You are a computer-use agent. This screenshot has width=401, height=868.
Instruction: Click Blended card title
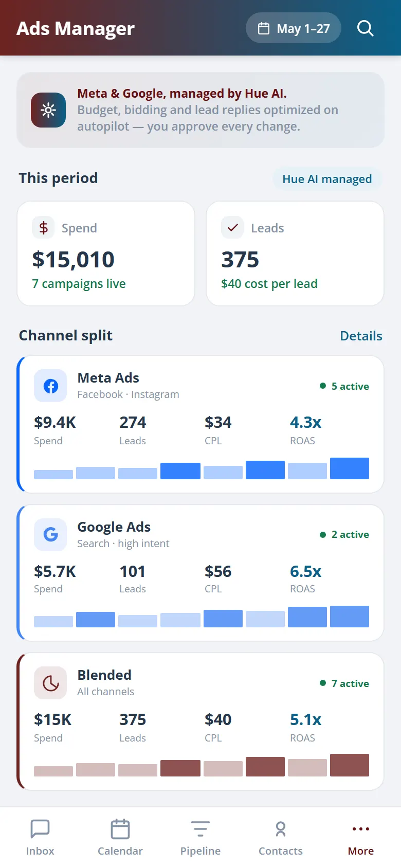pyautogui.click(x=104, y=675)
